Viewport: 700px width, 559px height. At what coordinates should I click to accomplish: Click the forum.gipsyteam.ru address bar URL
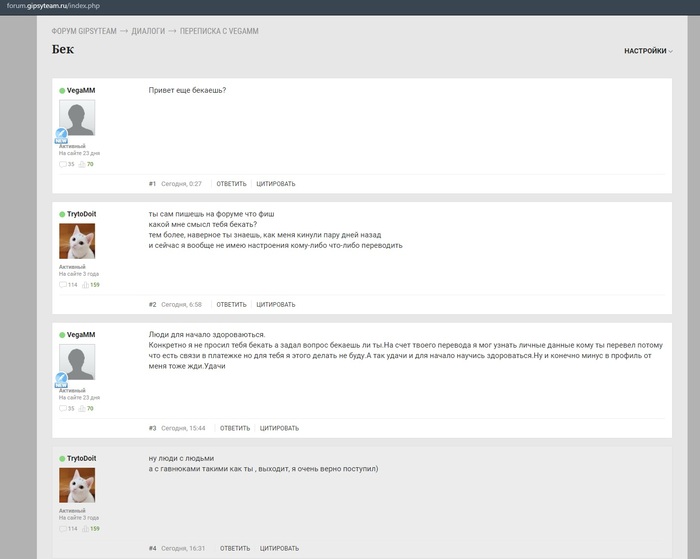click(53, 6)
